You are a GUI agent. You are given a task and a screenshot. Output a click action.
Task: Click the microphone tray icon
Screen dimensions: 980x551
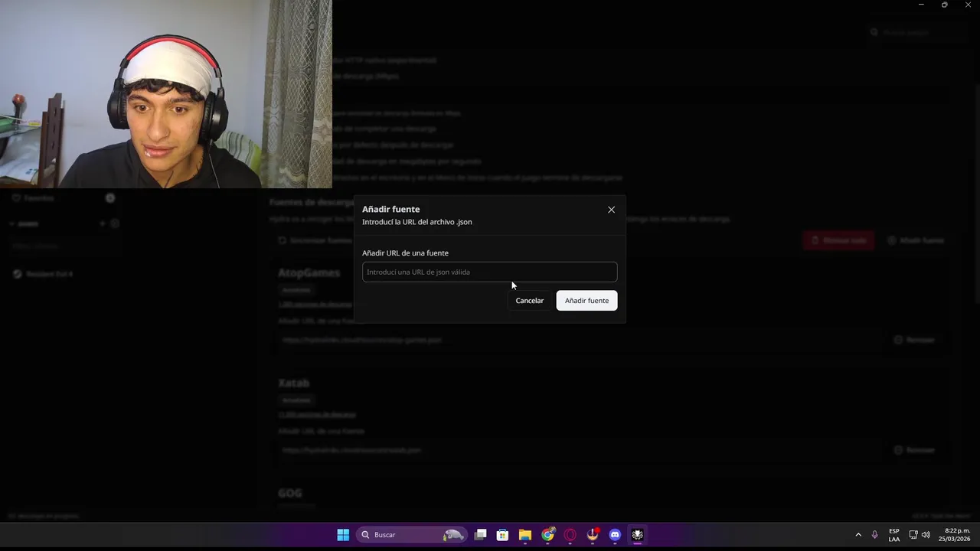point(874,535)
